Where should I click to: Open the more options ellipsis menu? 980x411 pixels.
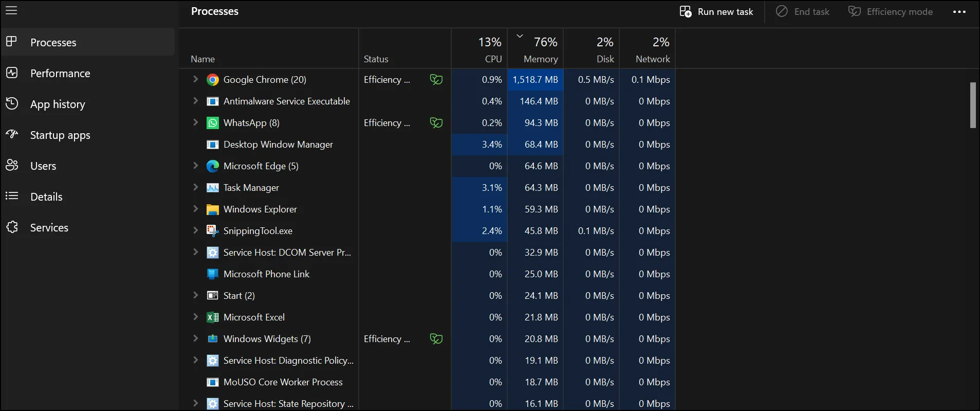click(x=959, y=12)
